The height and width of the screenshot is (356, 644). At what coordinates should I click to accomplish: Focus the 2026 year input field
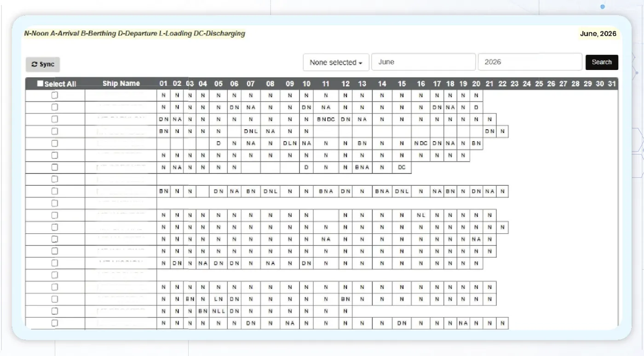[x=530, y=62]
